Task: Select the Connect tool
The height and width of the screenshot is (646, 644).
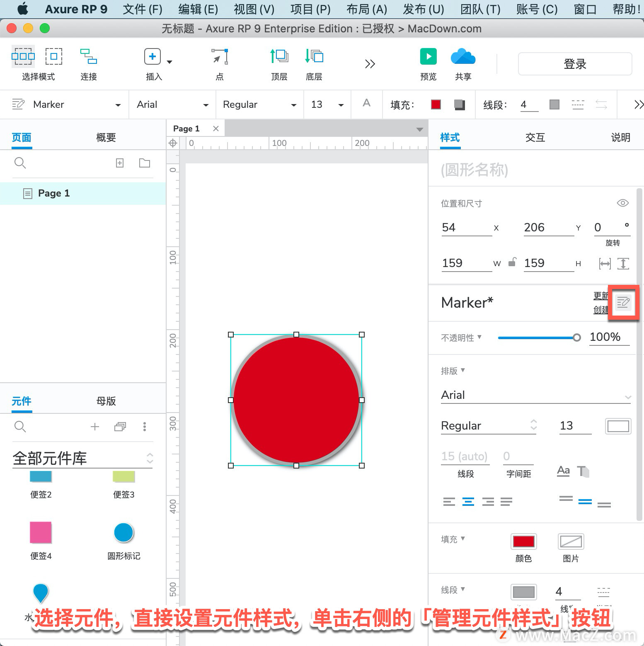Action: [89, 56]
